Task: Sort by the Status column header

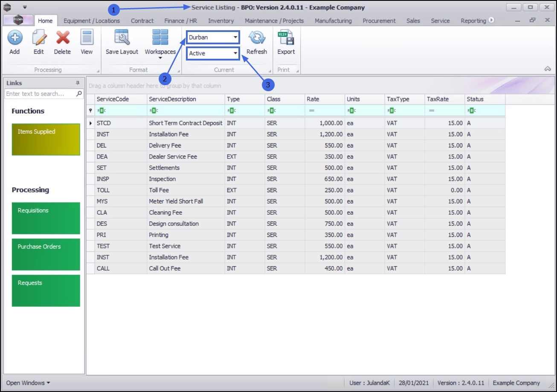Action: click(485, 99)
